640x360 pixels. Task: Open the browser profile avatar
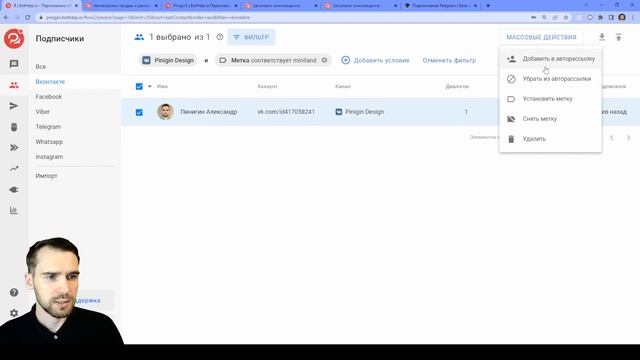pos(622,18)
